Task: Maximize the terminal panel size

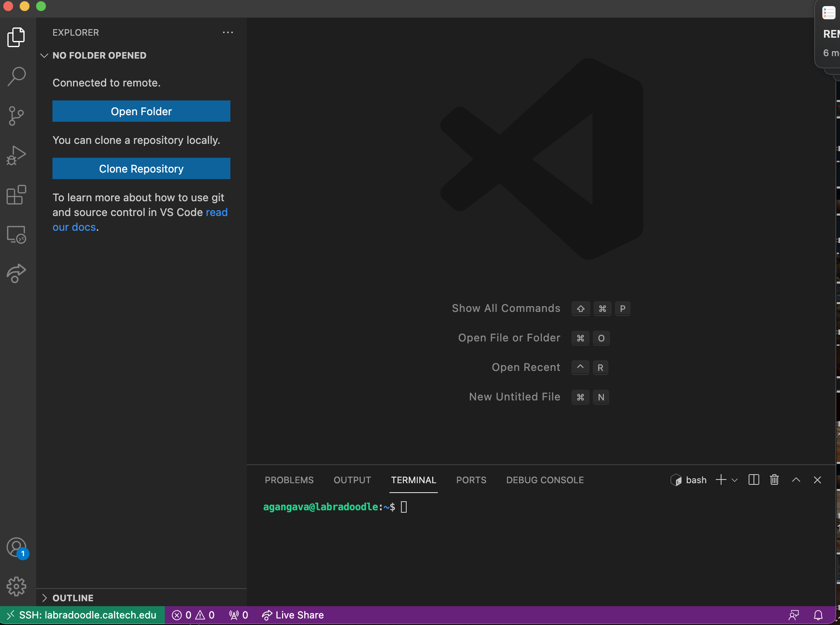Action: click(x=796, y=480)
